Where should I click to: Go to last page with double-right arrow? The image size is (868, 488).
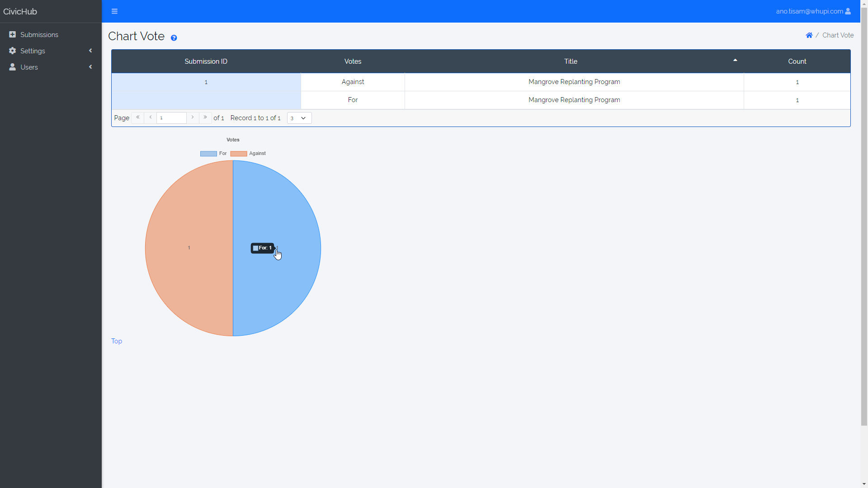click(x=205, y=117)
